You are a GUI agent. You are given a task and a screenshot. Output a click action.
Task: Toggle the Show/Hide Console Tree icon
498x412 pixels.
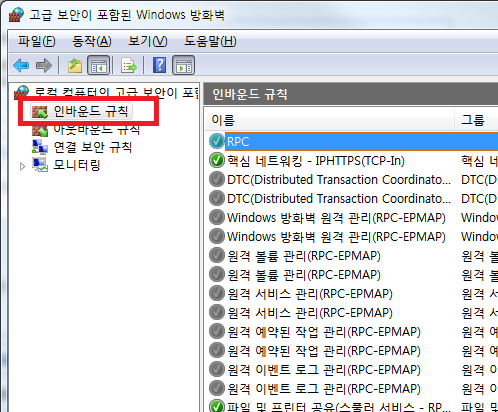pyautogui.click(x=99, y=65)
